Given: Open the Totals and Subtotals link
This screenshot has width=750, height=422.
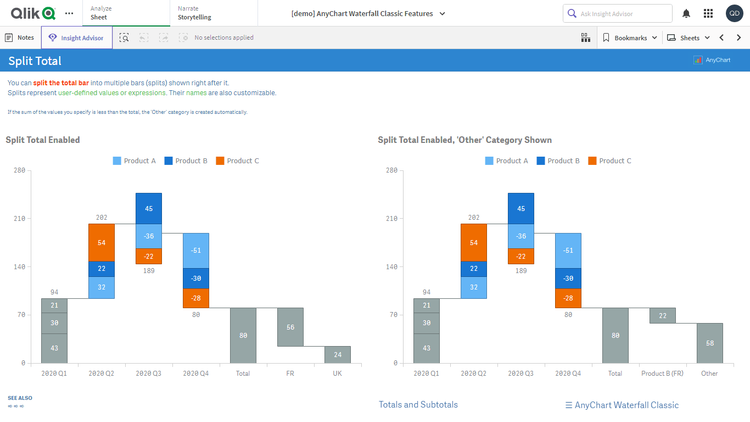Looking at the screenshot, I should click(x=418, y=405).
